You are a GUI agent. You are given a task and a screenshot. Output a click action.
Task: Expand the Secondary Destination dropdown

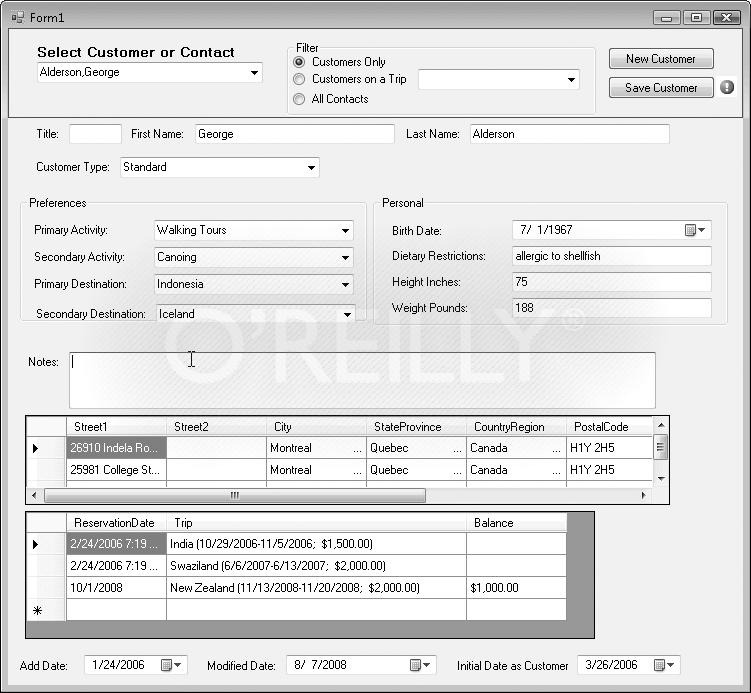[x=347, y=314]
